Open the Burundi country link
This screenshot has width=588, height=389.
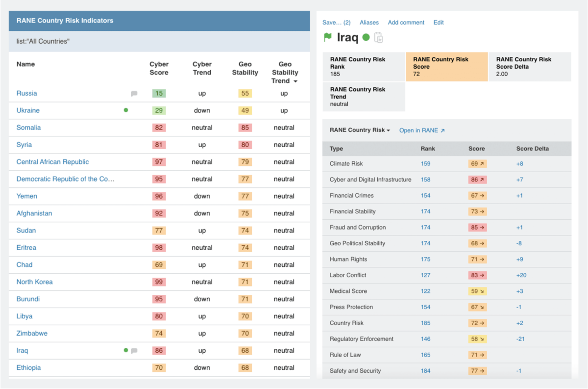click(x=28, y=299)
